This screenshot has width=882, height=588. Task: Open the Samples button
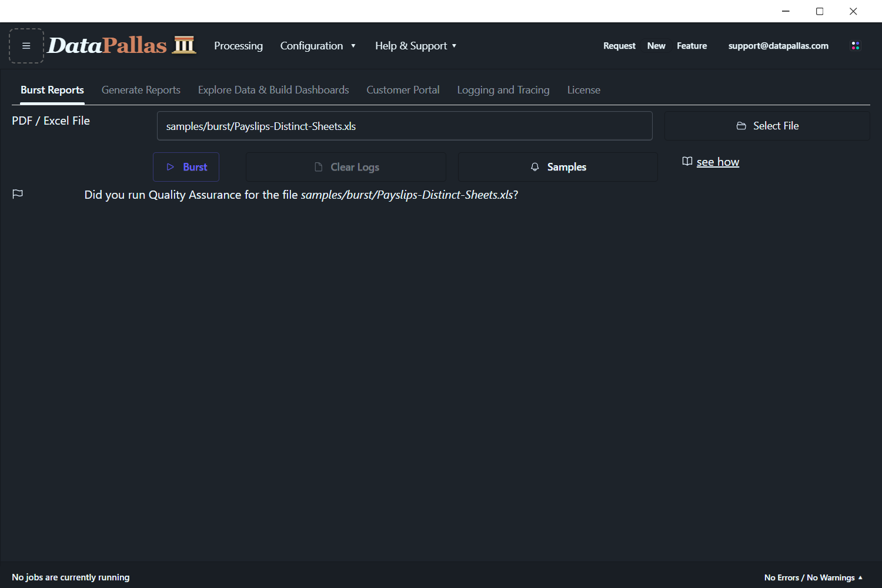pyautogui.click(x=558, y=167)
